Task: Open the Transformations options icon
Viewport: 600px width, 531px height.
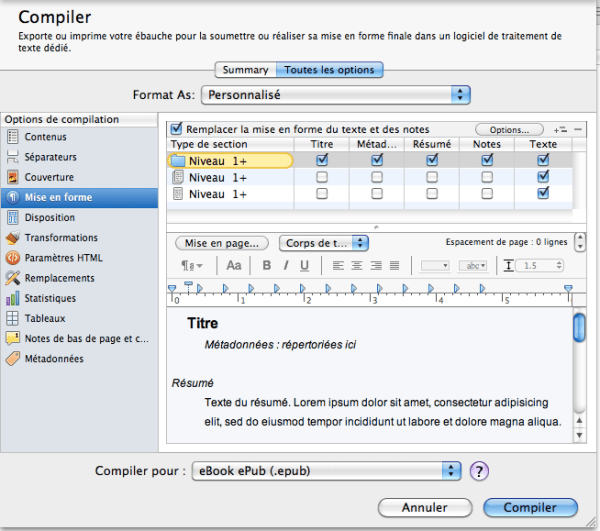Action: [x=13, y=238]
